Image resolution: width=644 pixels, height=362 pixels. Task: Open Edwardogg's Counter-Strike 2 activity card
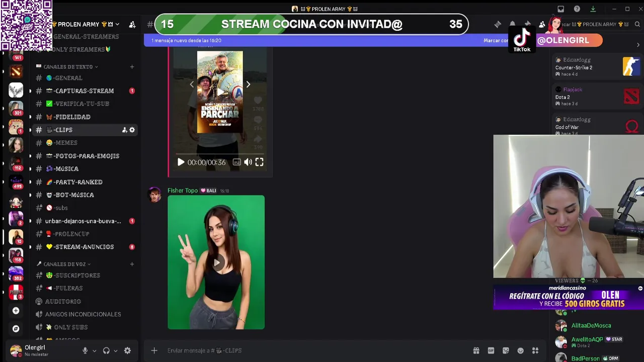[597, 67]
